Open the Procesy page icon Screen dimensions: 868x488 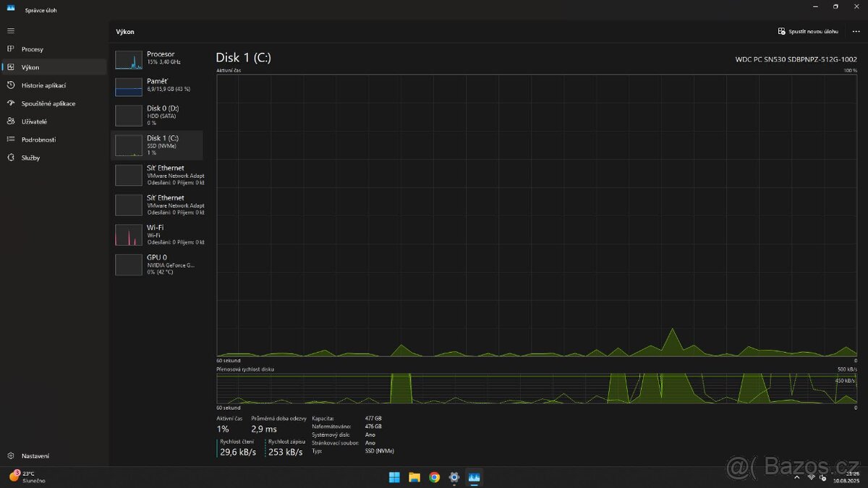point(11,49)
